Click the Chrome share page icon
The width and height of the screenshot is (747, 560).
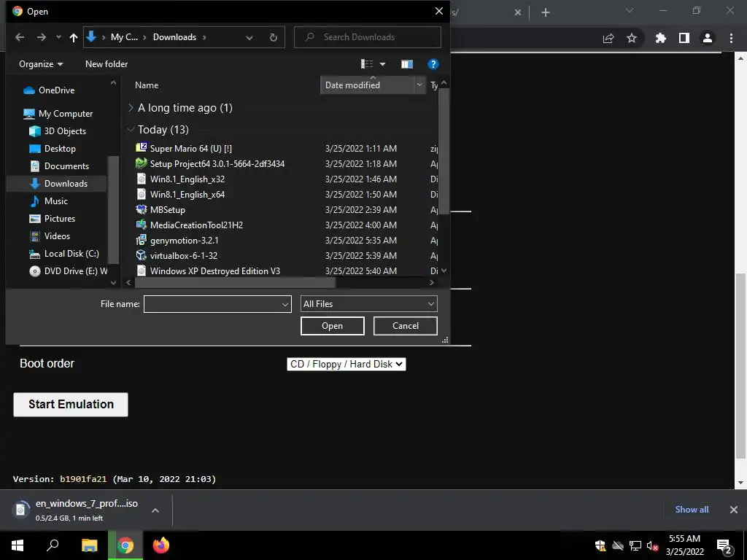tap(608, 38)
